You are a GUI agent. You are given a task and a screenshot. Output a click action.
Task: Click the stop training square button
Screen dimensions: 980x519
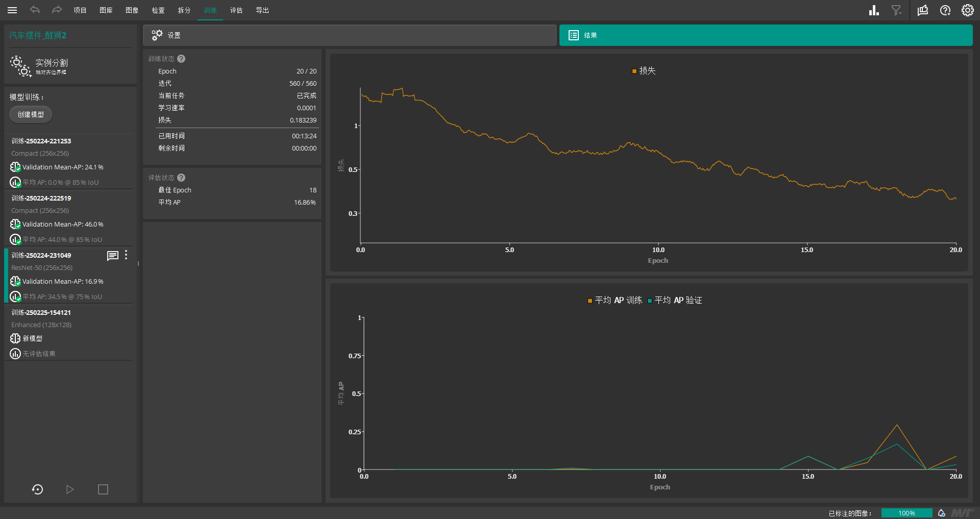[x=103, y=489]
